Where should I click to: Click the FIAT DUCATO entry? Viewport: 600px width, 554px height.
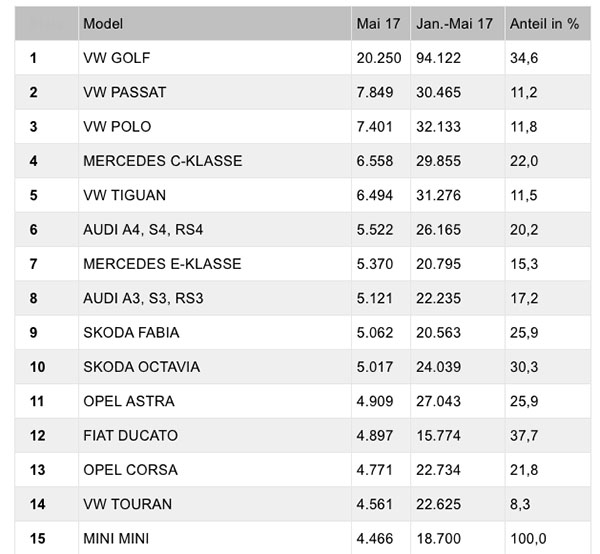tap(130, 435)
